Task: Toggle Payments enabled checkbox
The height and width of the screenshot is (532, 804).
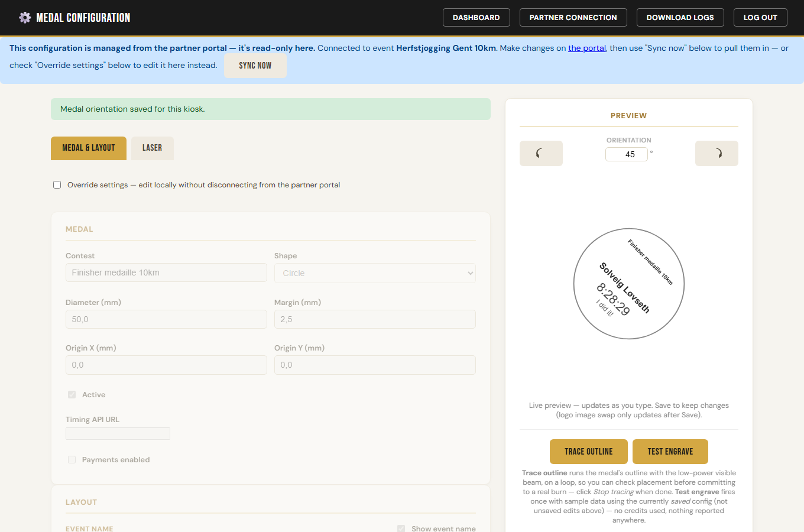Action: pyautogui.click(x=72, y=459)
